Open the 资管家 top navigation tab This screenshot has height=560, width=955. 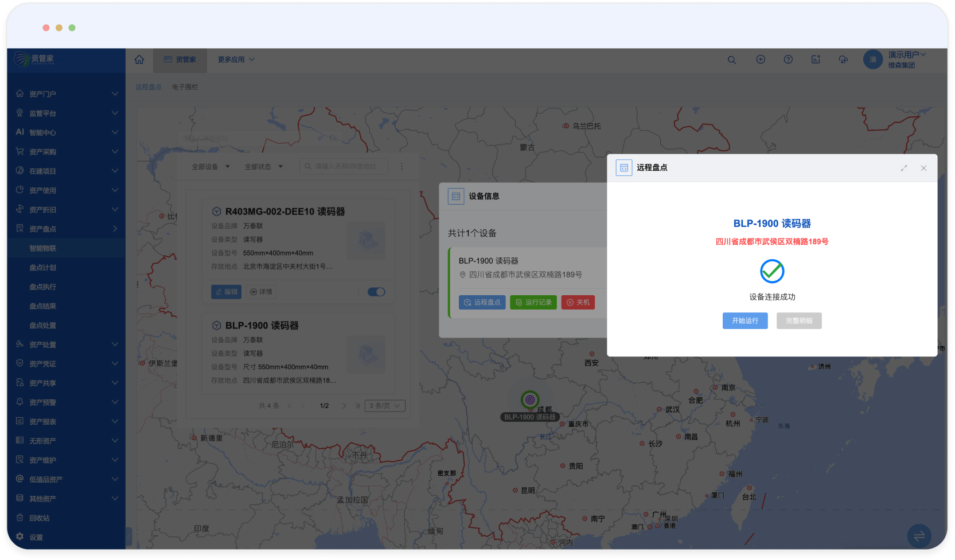[180, 60]
